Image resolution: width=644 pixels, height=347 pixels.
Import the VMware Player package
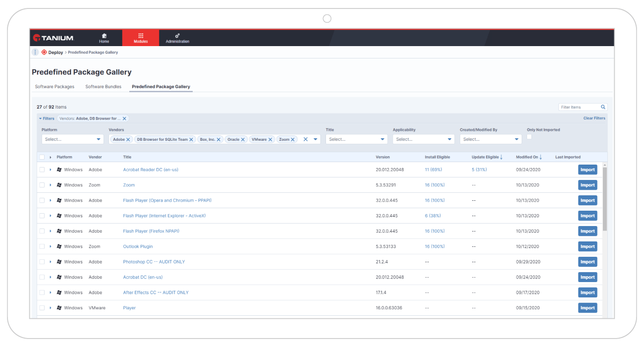(x=588, y=308)
